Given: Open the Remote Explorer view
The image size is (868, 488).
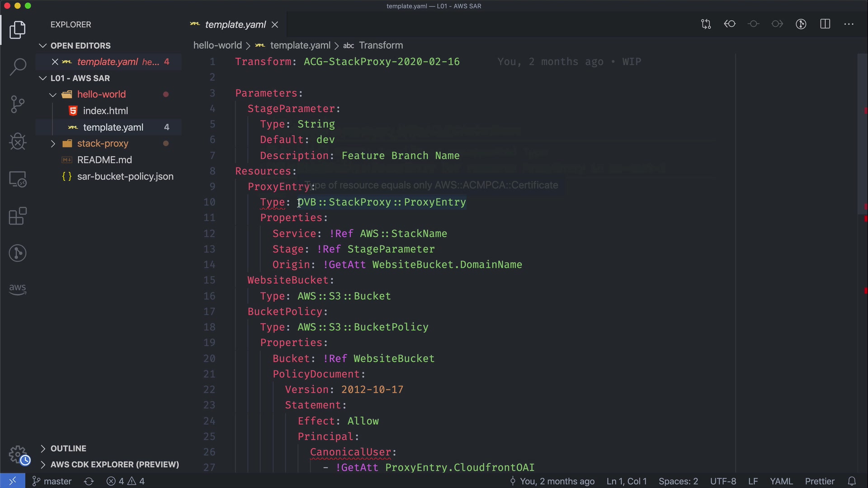Looking at the screenshot, I should pos(18,179).
